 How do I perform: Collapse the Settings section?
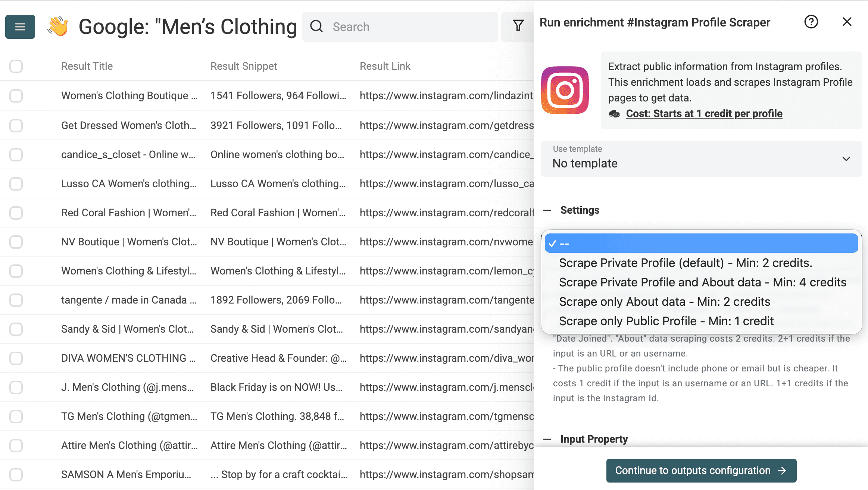pyautogui.click(x=547, y=210)
